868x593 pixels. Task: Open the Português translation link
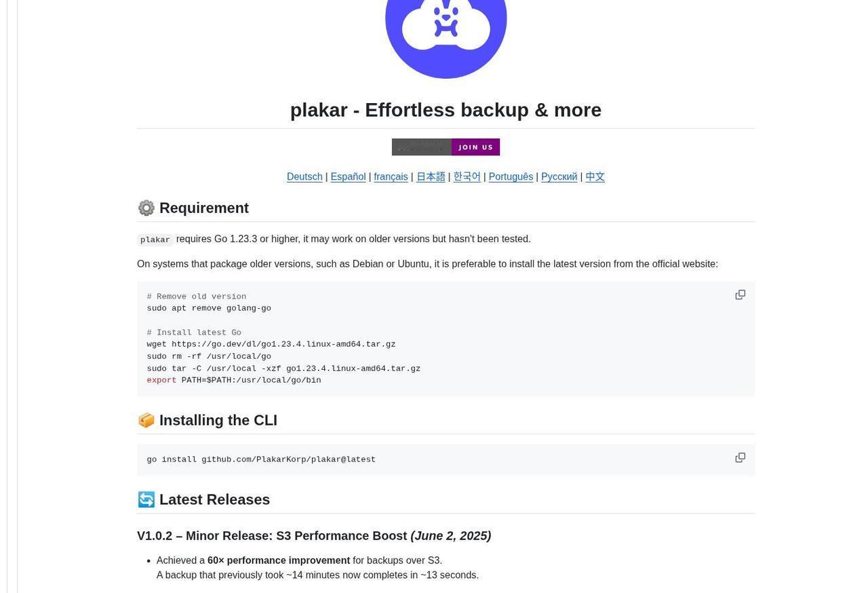[511, 176]
